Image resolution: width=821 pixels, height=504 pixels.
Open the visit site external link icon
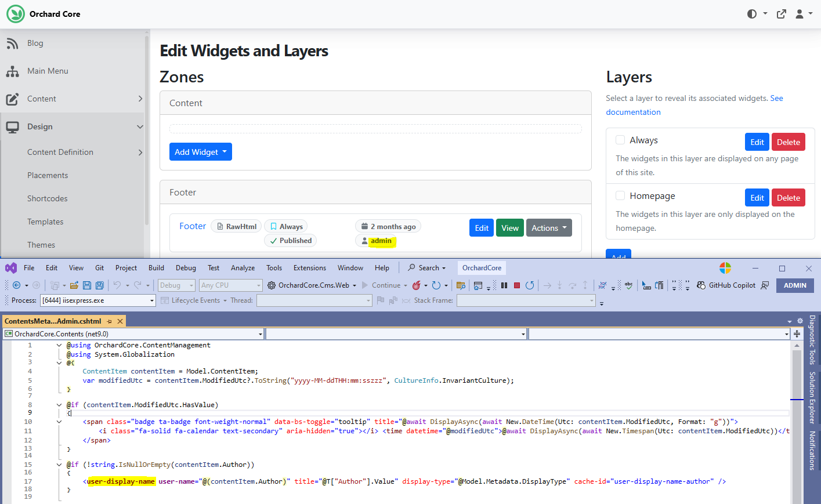coord(782,14)
